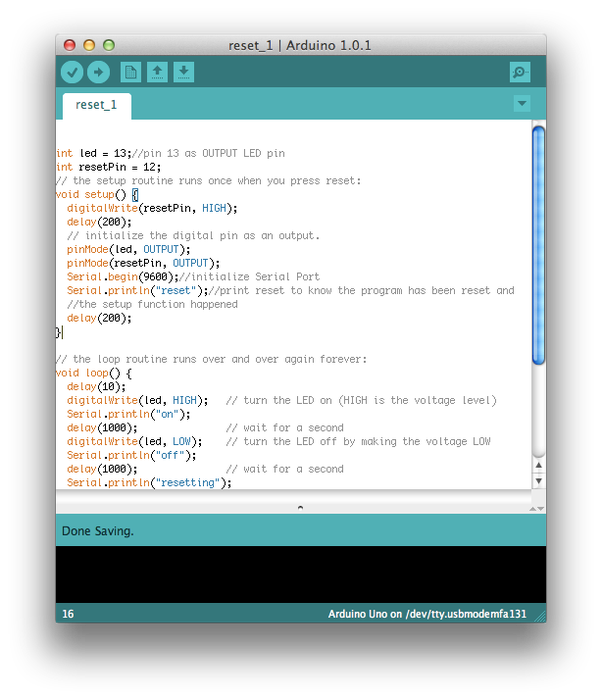Click 'pinMode(resetPin, OUTPUT);' line
Viewport: 602px width, 700px height.
(x=143, y=263)
